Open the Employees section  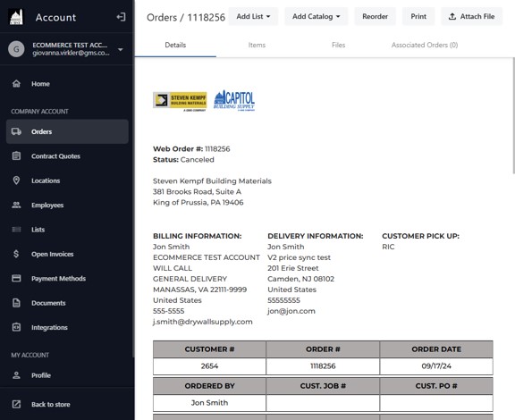pos(67,205)
